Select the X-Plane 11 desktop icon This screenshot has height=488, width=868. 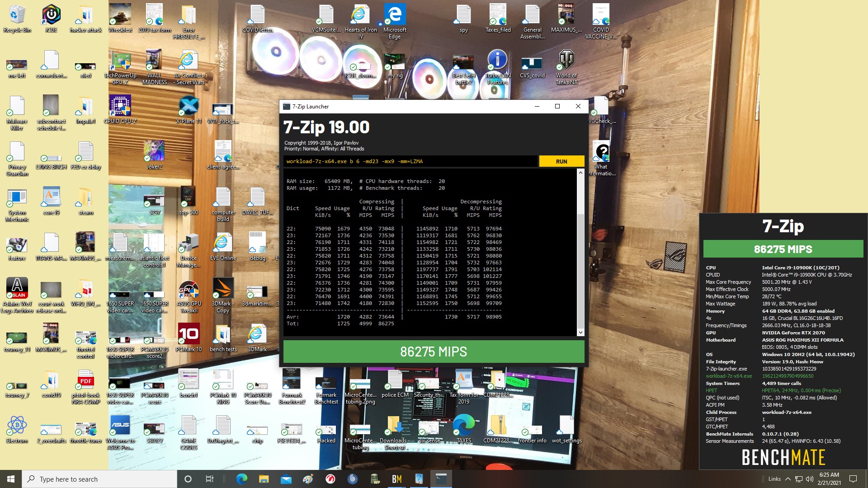189,109
